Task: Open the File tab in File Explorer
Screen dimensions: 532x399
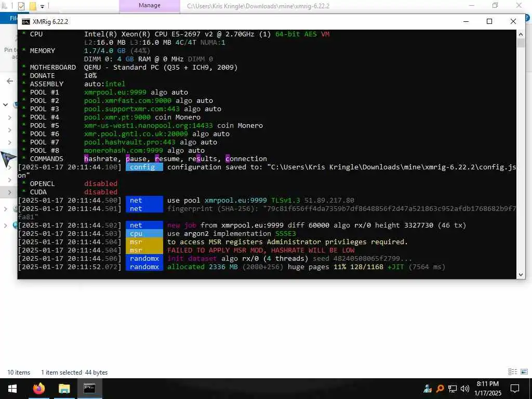Action: point(12,18)
